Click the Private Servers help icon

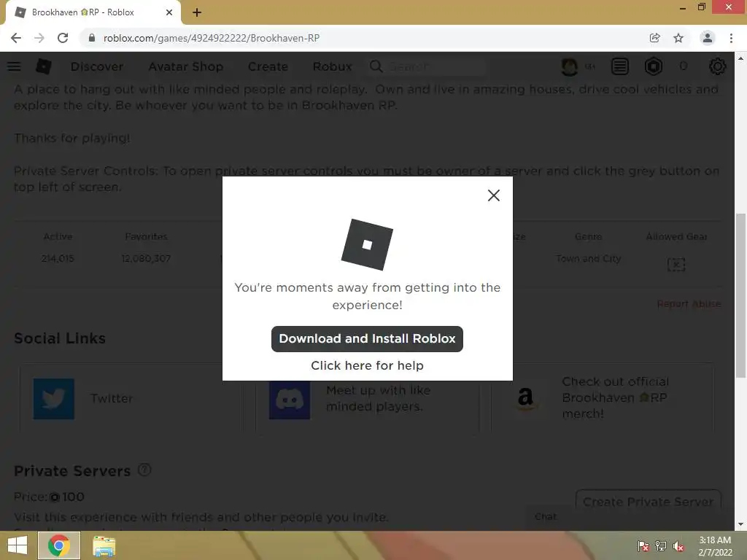[x=144, y=470]
